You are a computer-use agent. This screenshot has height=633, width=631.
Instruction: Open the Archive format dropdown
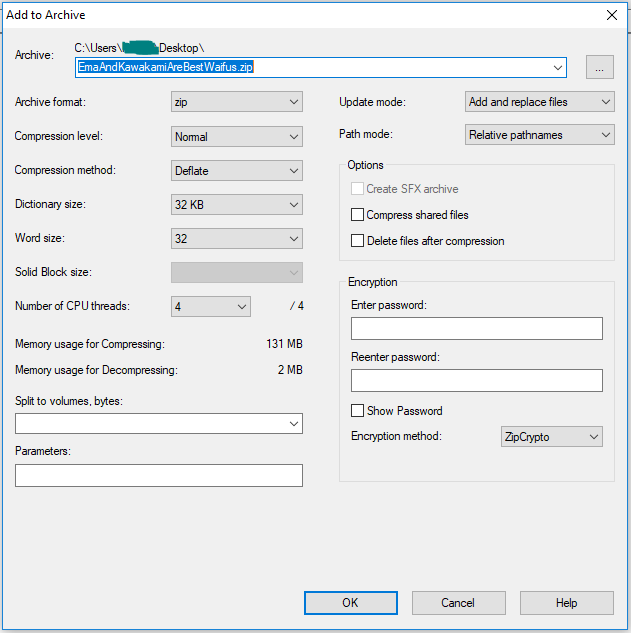[237, 102]
